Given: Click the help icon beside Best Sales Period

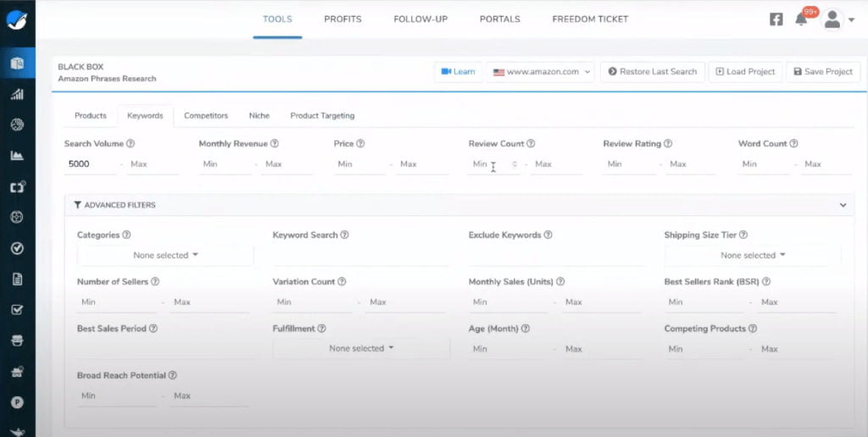Looking at the screenshot, I should tap(153, 328).
